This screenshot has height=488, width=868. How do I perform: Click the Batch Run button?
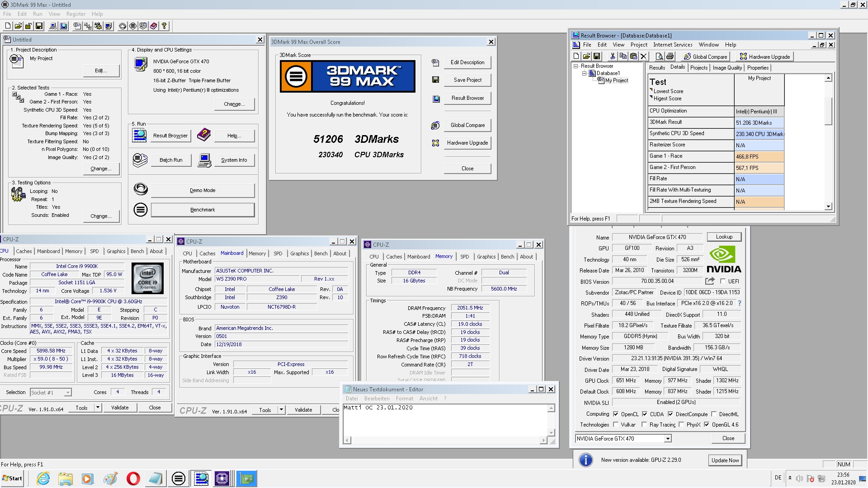point(171,160)
